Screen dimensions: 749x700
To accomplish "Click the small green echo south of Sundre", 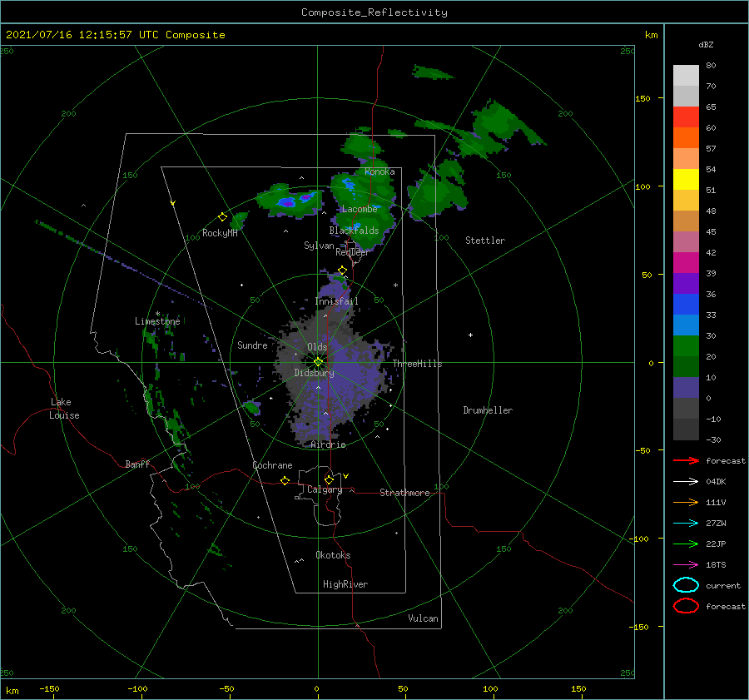I will (x=251, y=407).
